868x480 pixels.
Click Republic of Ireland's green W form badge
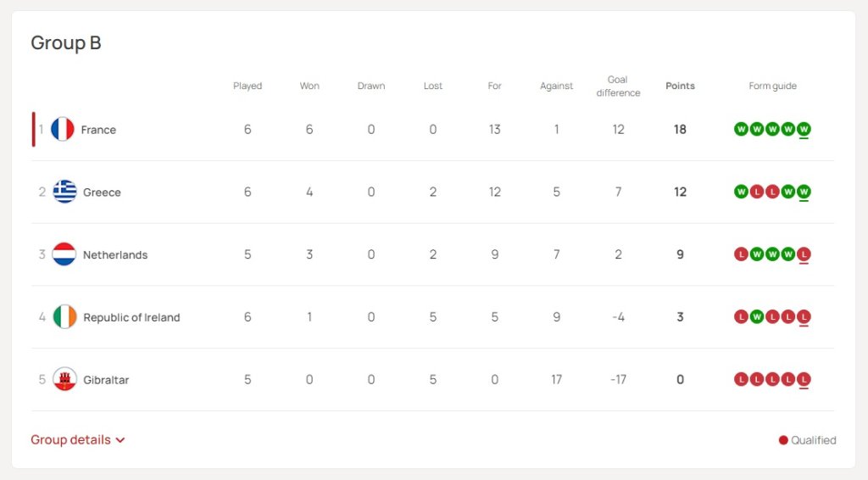pyautogui.click(x=757, y=316)
